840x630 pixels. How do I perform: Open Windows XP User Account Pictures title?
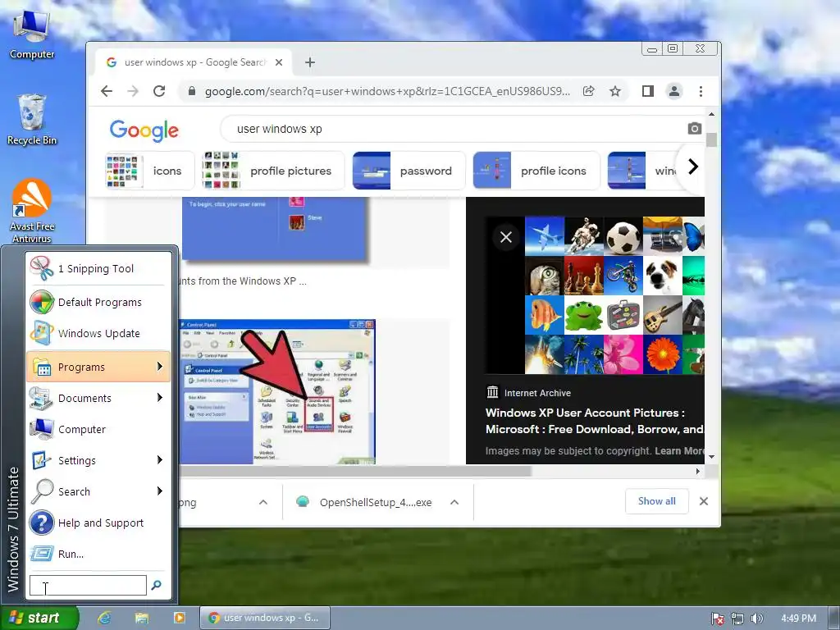[595, 421]
